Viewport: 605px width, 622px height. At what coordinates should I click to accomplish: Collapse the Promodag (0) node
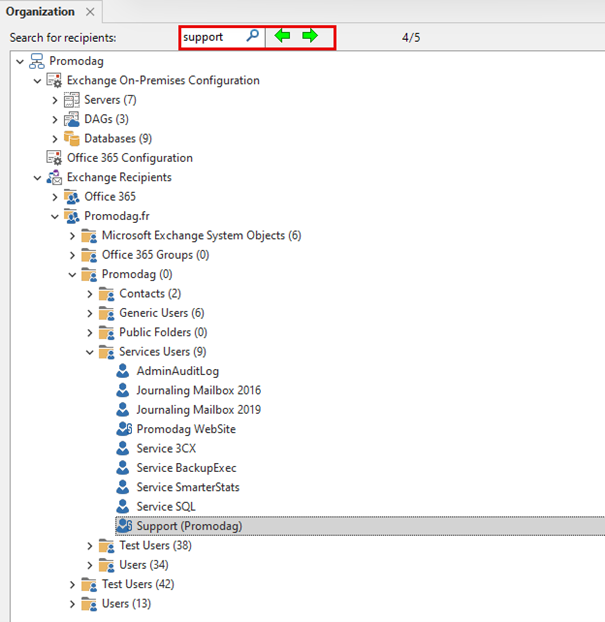tap(72, 275)
